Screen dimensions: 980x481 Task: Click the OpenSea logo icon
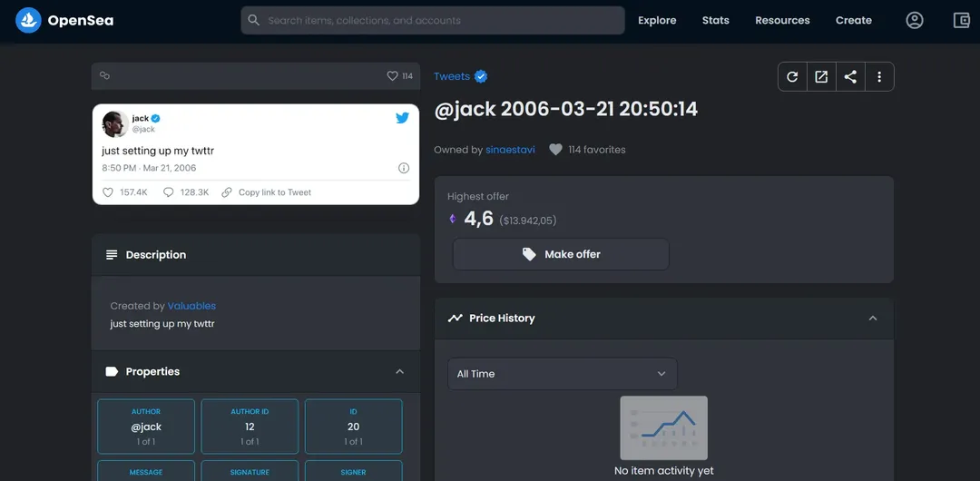point(29,20)
